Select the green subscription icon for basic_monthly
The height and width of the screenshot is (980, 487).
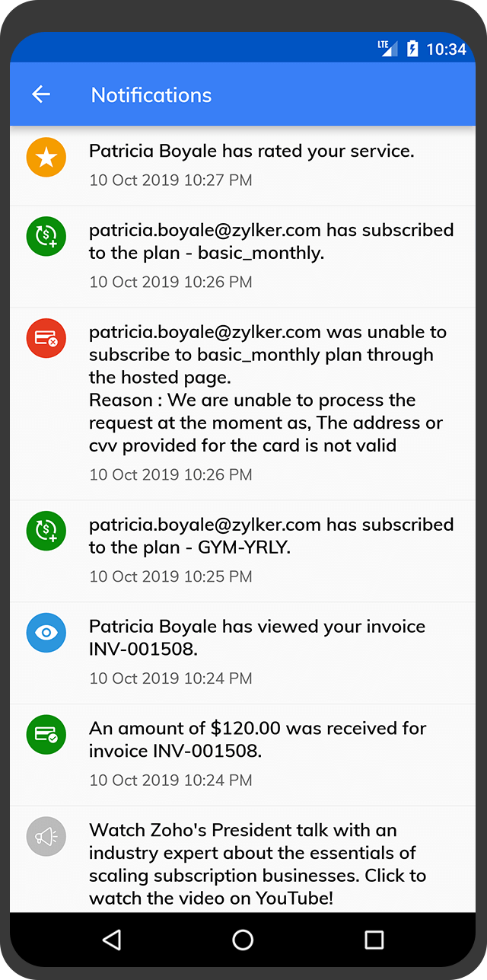click(x=46, y=236)
